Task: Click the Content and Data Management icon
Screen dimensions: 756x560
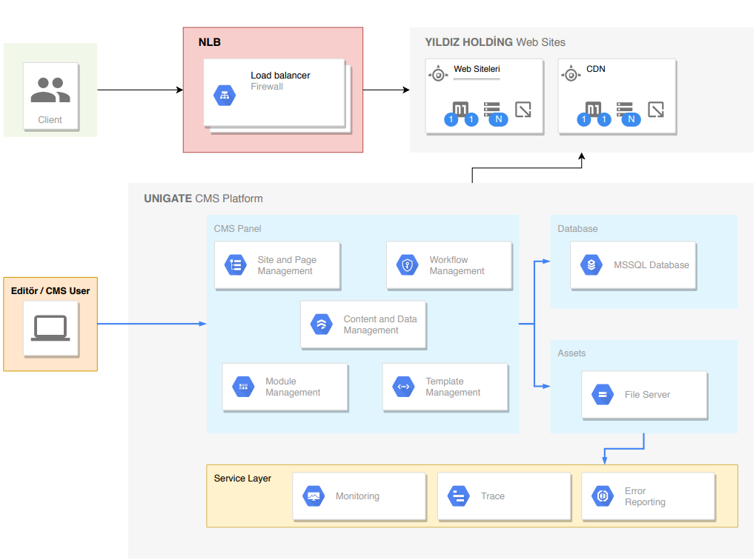Action: (322, 324)
